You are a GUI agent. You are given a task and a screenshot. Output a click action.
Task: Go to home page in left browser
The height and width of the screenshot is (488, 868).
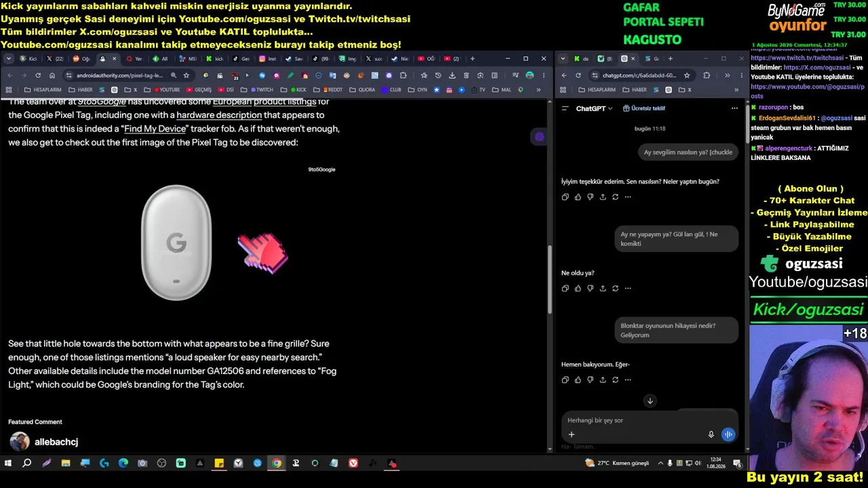(x=52, y=75)
